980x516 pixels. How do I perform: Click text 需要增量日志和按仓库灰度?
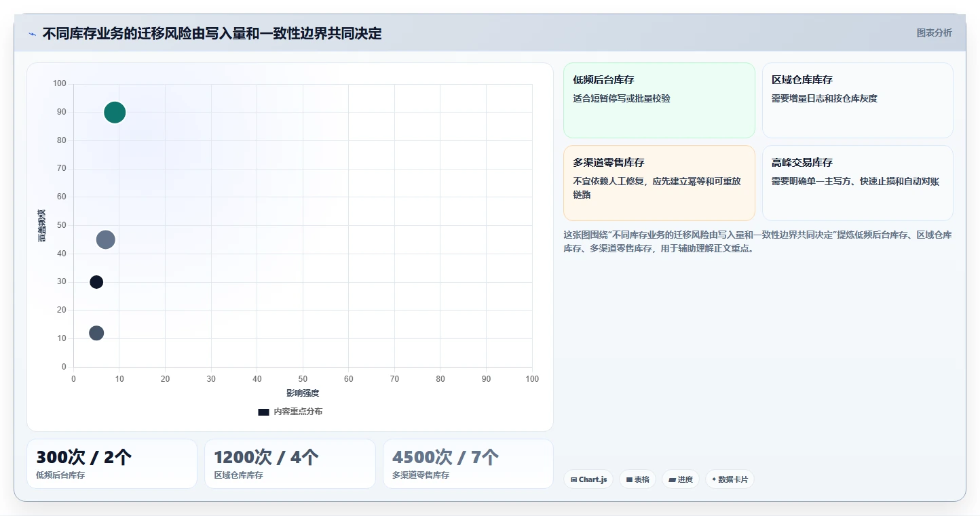tap(825, 98)
